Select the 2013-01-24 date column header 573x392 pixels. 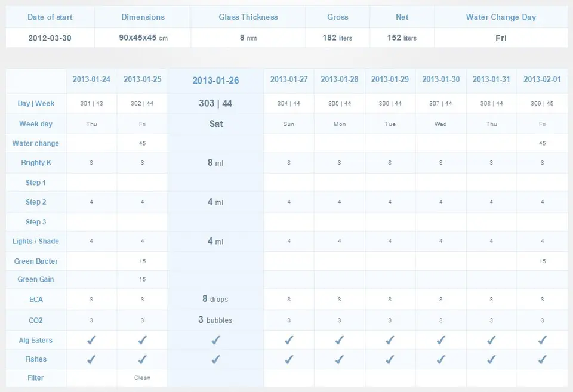pyautogui.click(x=91, y=79)
